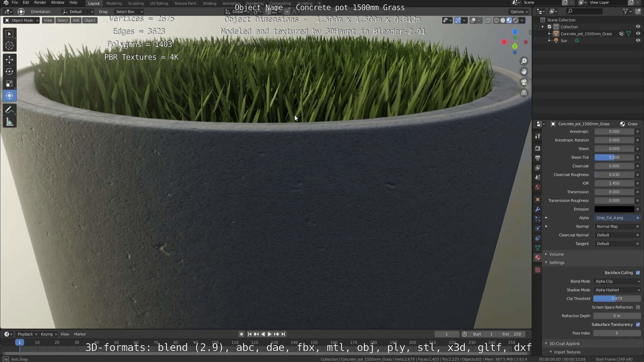Toggle viewport overlays
644x362 pixels.
click(x=473, y=20)
